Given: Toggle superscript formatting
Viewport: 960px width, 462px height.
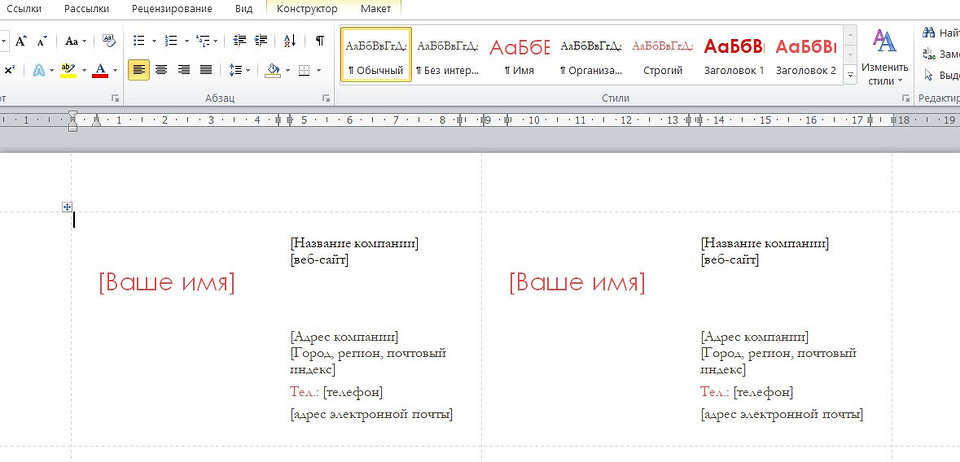Looking at the screenshot, I should [x=9, y=70].
